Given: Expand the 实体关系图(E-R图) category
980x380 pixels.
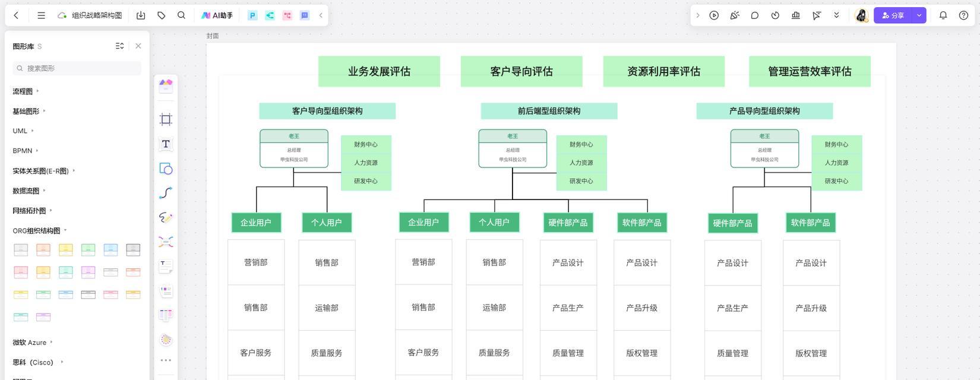Looking at the screenshot, I should pyautogui.click(x=44, y=171).
